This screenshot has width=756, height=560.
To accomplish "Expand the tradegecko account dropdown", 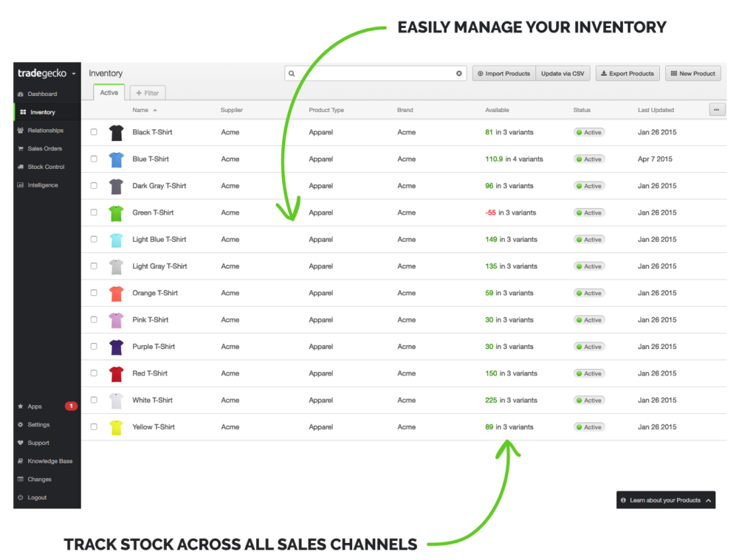I will tap(74, 74).
